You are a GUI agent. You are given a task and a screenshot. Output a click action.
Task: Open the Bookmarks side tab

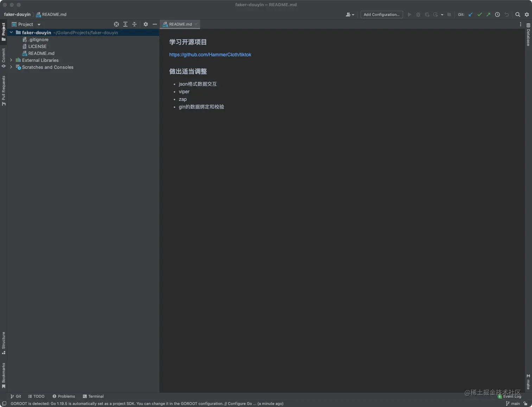pyautogui.click(x=4, y=376)
